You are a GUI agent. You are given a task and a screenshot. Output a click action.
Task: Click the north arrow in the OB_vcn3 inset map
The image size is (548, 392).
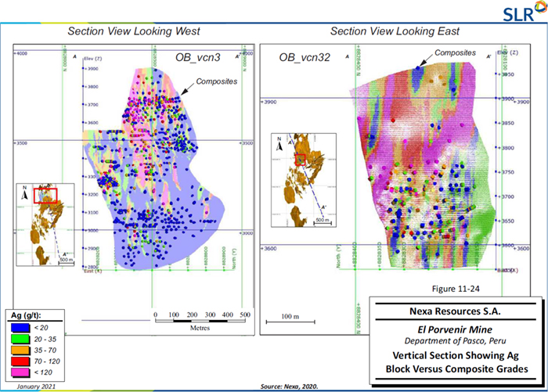pyautogui.click(x=24, y=193)
